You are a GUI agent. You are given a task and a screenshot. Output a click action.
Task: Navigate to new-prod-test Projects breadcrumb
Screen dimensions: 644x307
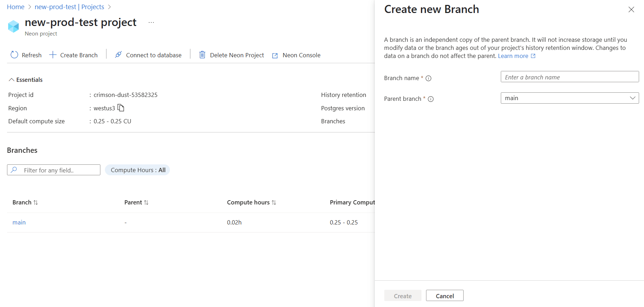69,7
